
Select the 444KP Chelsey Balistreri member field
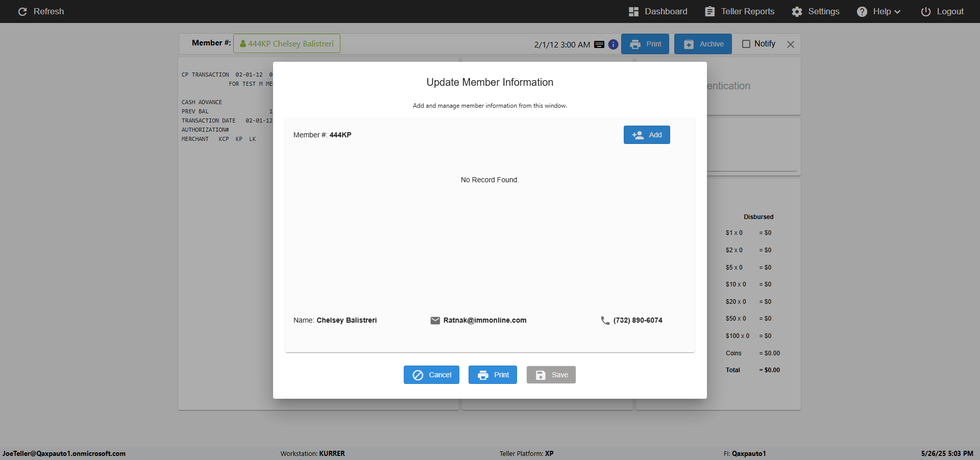pos(287,43)
